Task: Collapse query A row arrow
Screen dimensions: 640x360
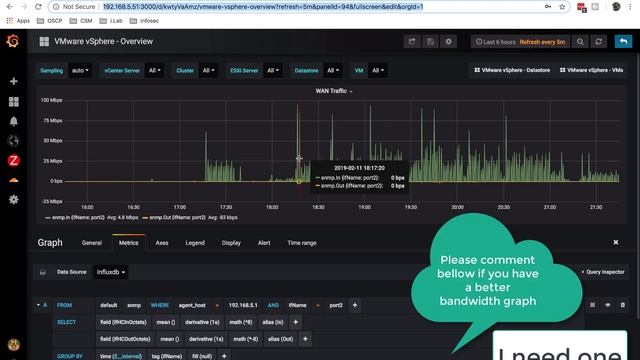Action: (38, 305)
